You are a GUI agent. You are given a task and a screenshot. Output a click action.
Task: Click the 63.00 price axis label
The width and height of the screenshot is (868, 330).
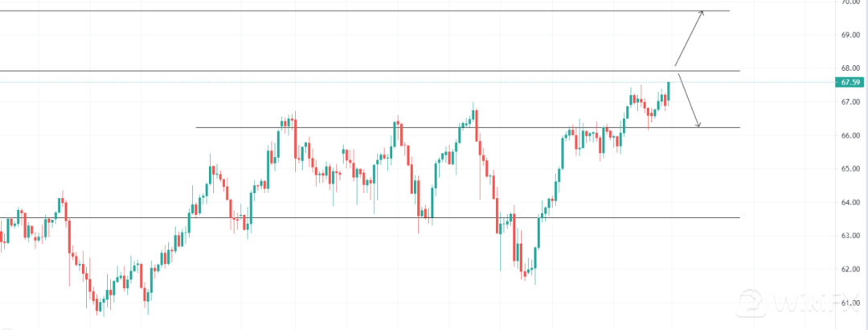pyautogui.click(x=852, y=236)
